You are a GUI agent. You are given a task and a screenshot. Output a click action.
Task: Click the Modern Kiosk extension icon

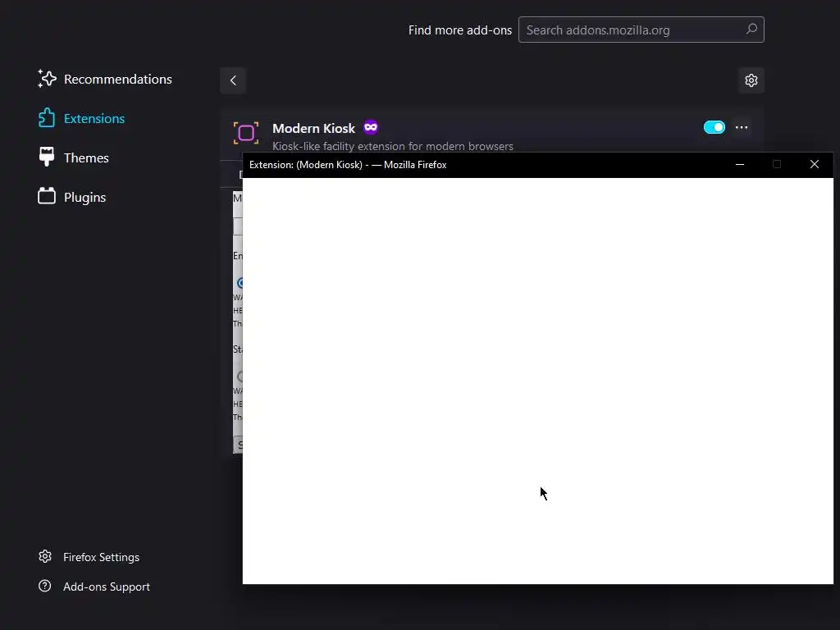point(246,133)
